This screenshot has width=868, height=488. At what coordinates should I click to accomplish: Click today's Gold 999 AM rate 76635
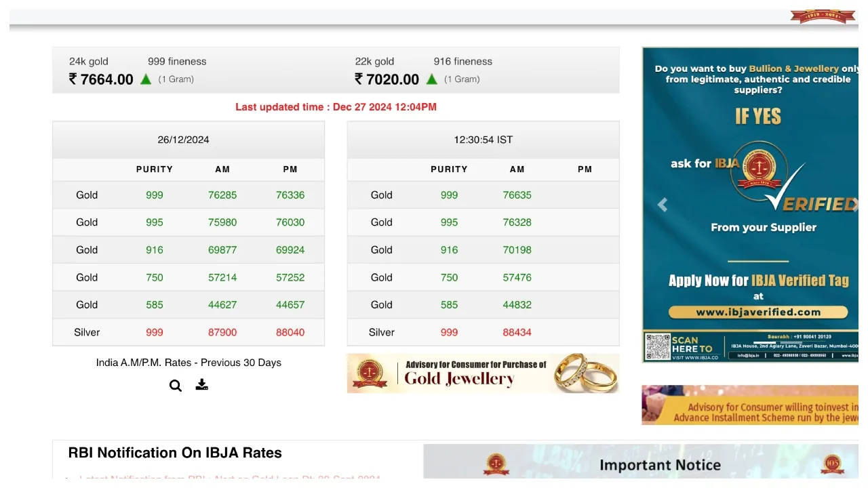pyautogui.click(x=517, y=195)
